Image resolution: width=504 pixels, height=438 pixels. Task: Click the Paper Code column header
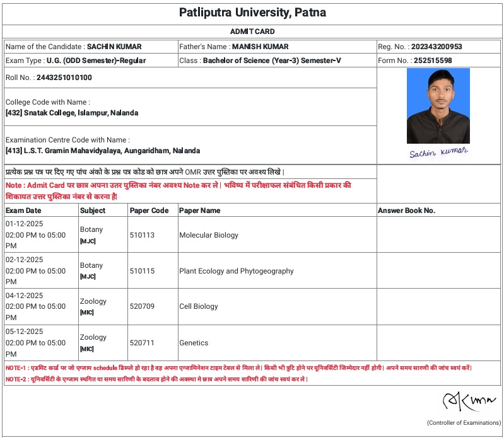(x=149, y=210)
